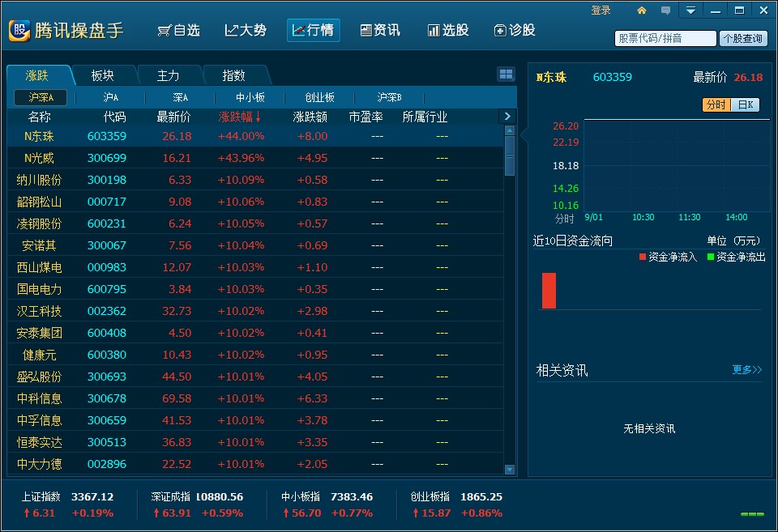This screenshot has width=778, height=532.
Task: Click the stock list scrollbar thumb
Action: 509,155
